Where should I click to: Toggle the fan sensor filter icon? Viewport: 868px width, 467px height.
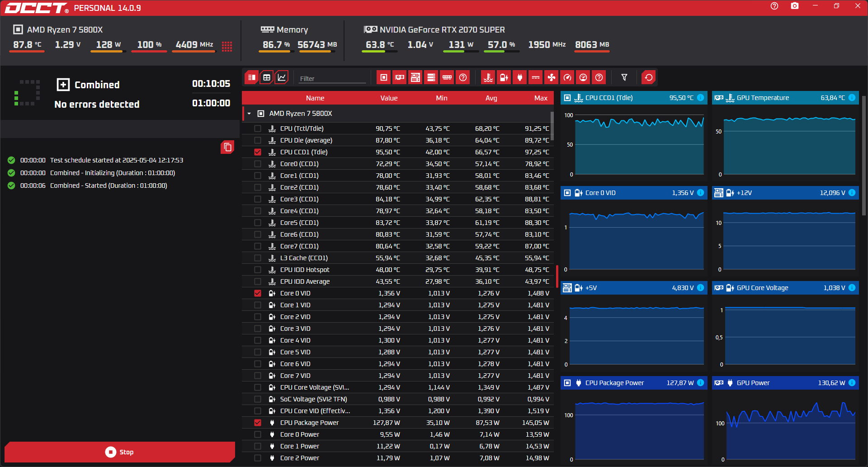[552, 77]
